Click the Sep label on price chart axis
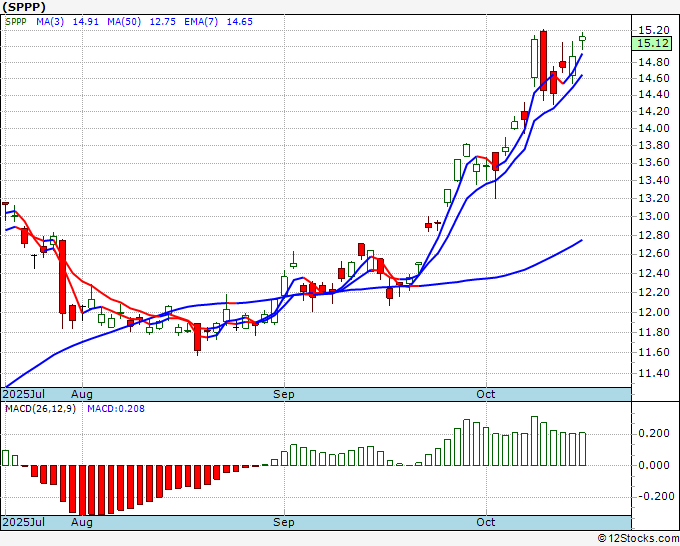 (x=284, y=394)
